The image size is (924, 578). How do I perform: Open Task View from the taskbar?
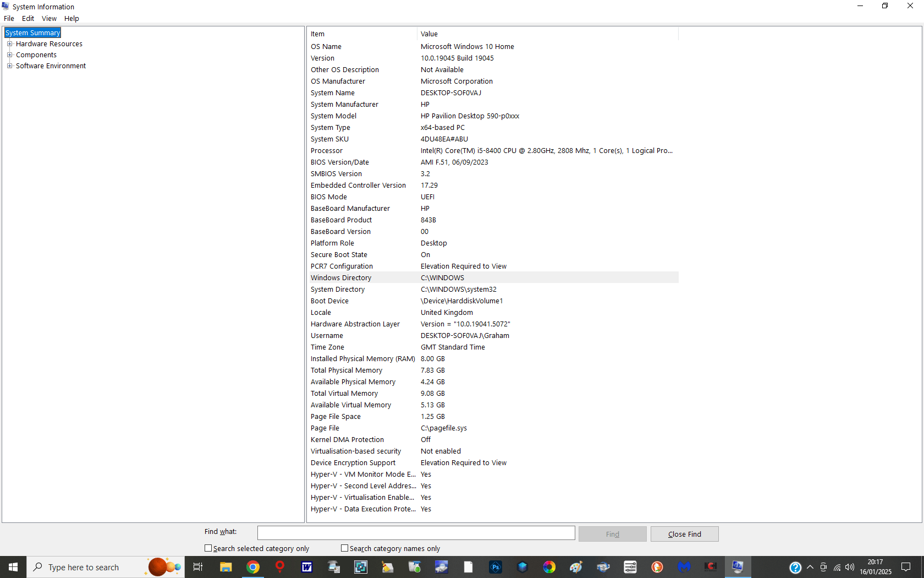[197, 567]
